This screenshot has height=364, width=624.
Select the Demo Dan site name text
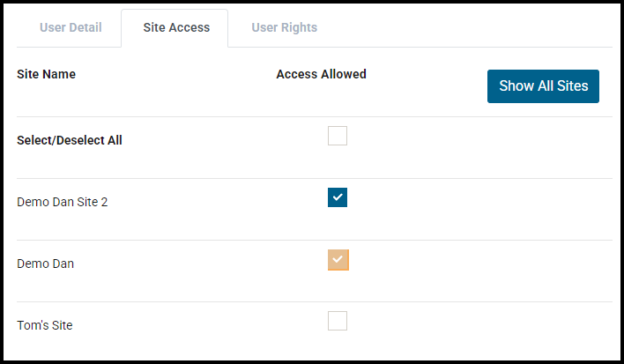(46, 264)
